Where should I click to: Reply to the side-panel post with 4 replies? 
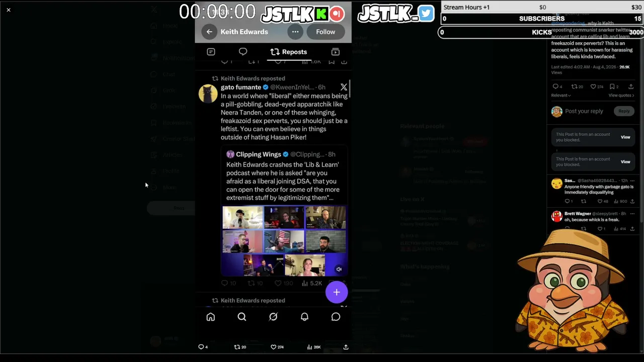[557, 86]
